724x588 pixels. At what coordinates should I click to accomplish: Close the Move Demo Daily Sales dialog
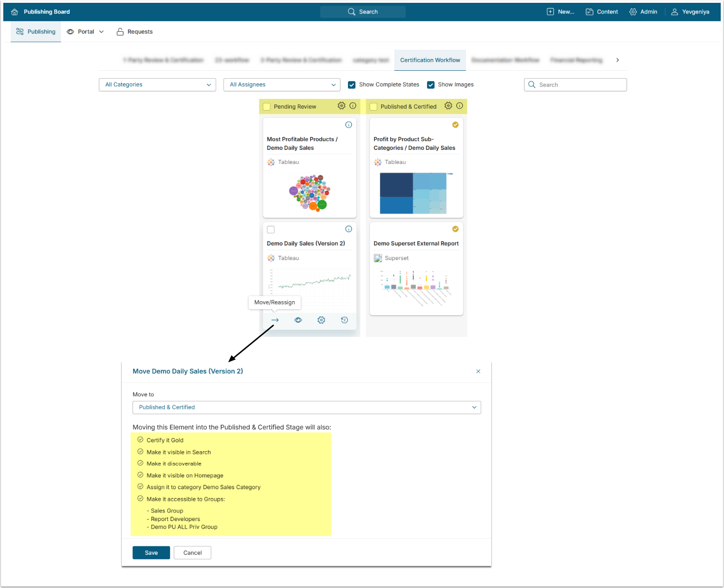point(478,371)
